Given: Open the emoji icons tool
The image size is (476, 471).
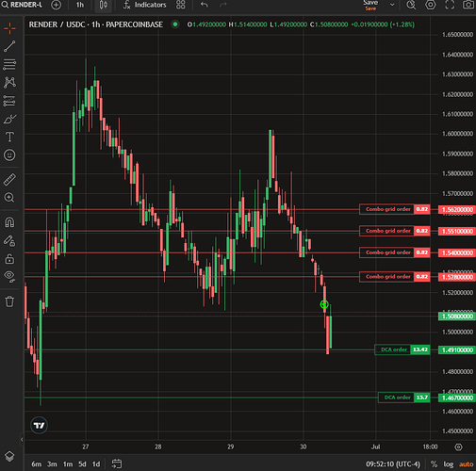Looking at the screenshot, I should pyautogui.click(x=9, y=155).
